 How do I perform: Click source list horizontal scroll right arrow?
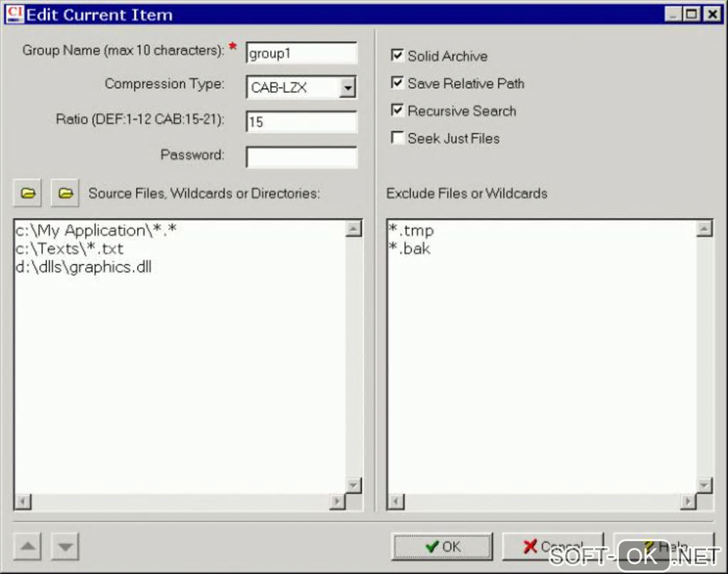tap(338, 502)
